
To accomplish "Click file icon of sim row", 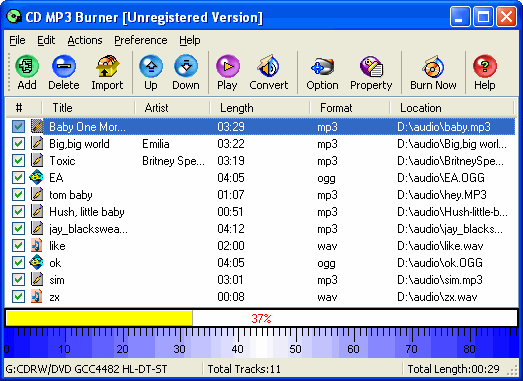I will [37, 280].
